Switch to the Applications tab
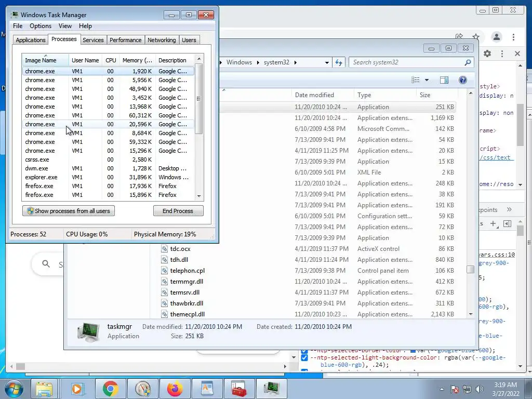This screenshot has width=532, height=399. pyautogui.click(x=31, y=40)
